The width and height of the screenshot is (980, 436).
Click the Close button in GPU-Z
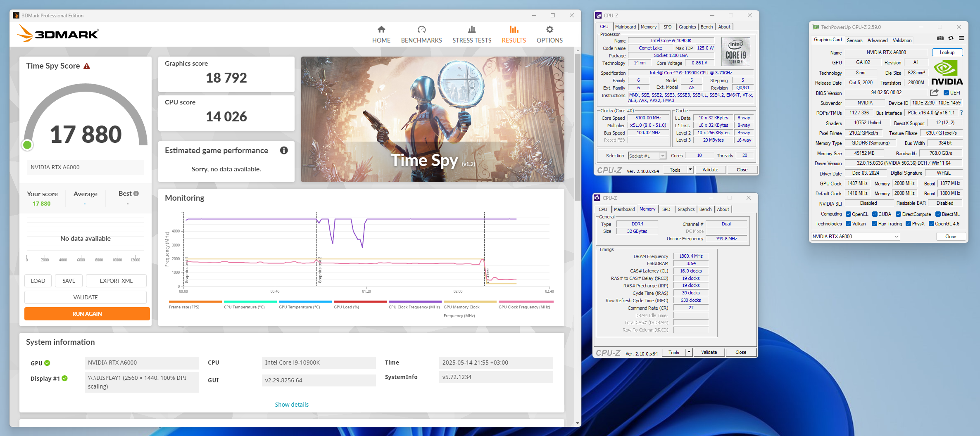point(951,237)
